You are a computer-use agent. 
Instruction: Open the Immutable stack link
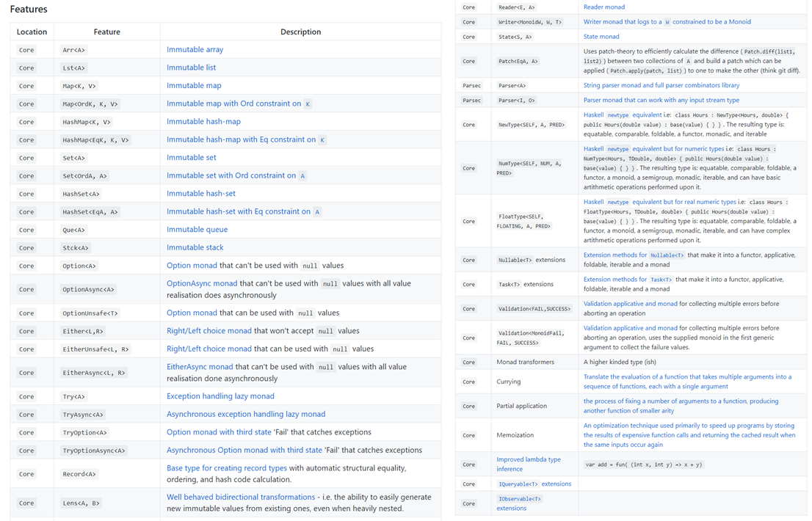[196, 247]
